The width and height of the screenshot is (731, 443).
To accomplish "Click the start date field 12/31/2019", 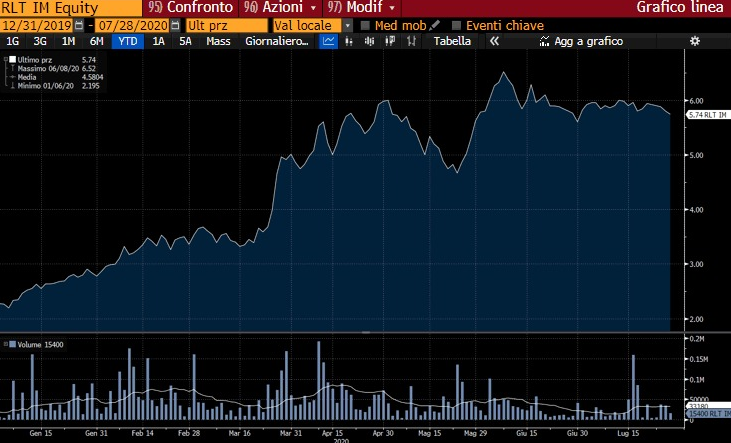I will pos(37,25).
